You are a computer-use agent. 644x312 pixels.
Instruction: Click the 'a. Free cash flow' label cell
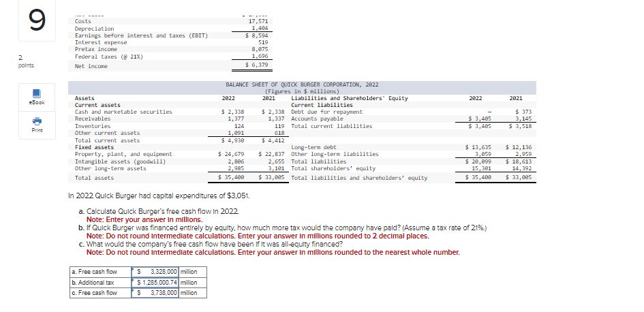[x=101, y=272]
